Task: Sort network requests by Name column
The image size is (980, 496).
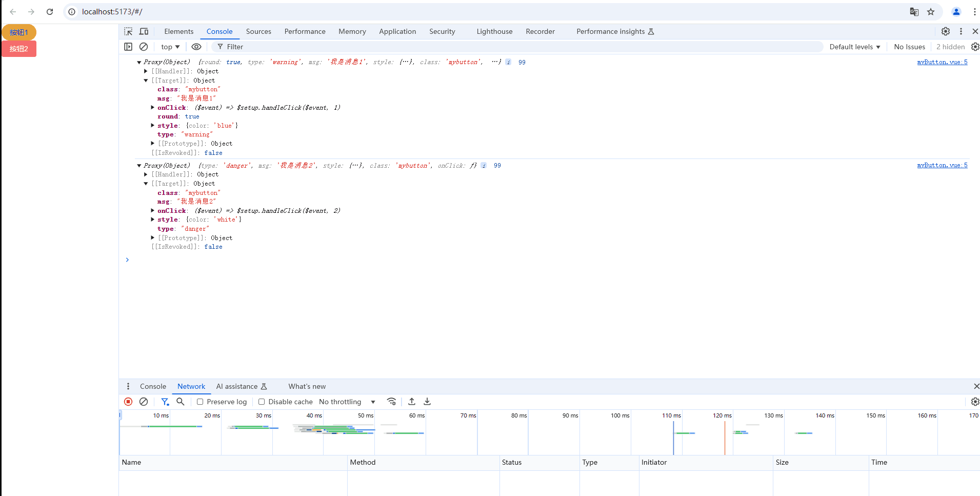Action: tap(233, 462)
